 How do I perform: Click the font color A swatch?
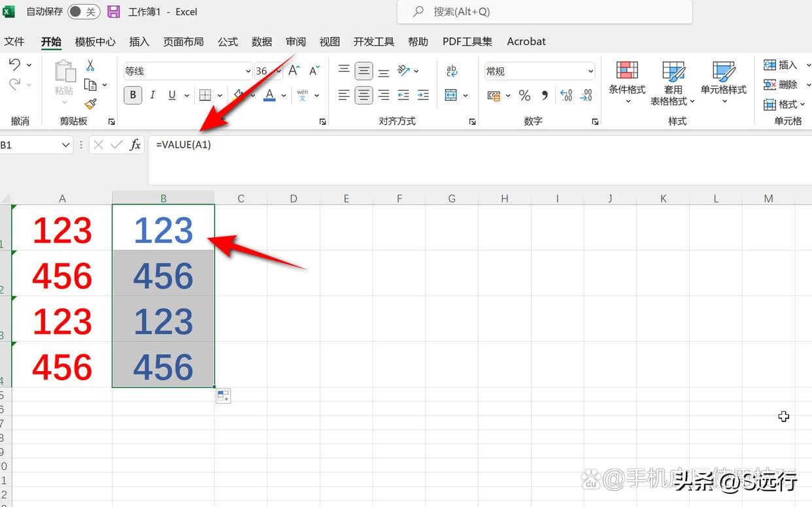pos(269,95)
